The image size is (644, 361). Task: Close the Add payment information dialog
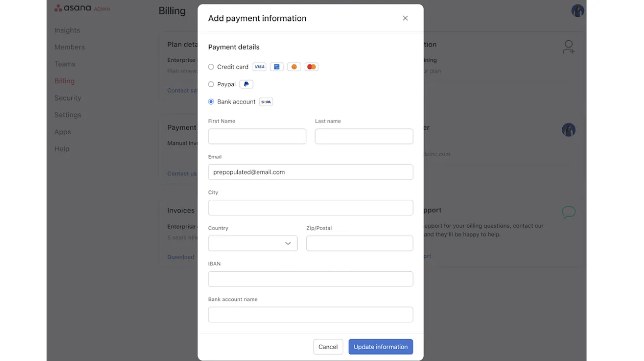405,18
